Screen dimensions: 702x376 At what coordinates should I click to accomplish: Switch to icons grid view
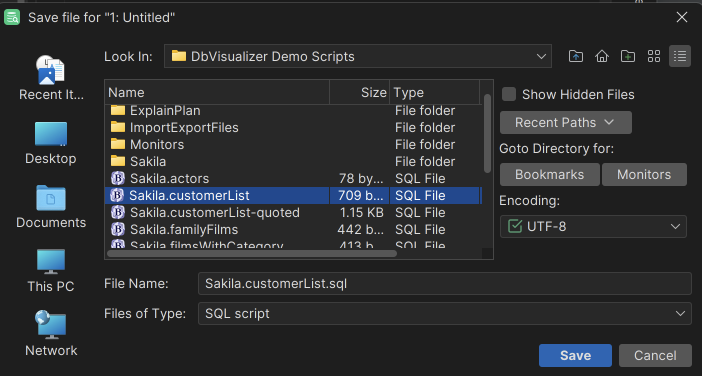pyautogui.click(x=654, y=56)
